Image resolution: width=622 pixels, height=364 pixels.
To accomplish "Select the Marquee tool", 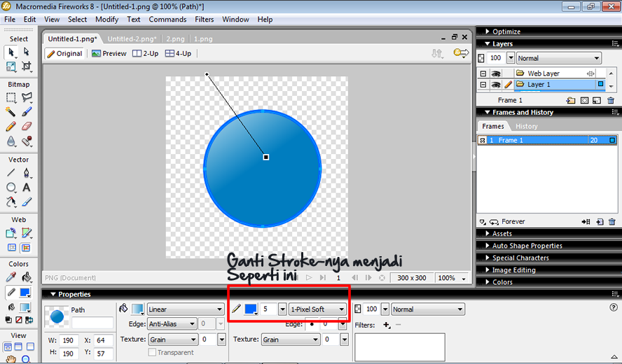I will click(11, 97).
